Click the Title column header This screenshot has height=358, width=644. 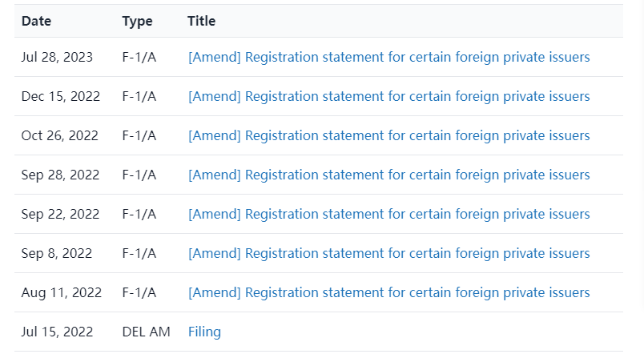pos(201,21)
